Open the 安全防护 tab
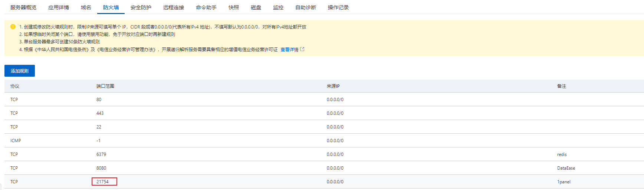 pos(141,7)
